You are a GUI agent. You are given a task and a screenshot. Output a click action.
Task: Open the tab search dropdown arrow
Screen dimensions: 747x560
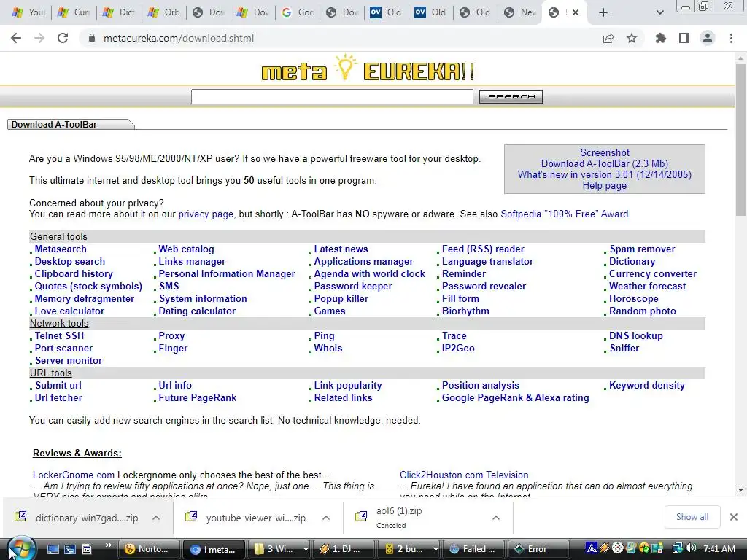(x=659, y=12)
